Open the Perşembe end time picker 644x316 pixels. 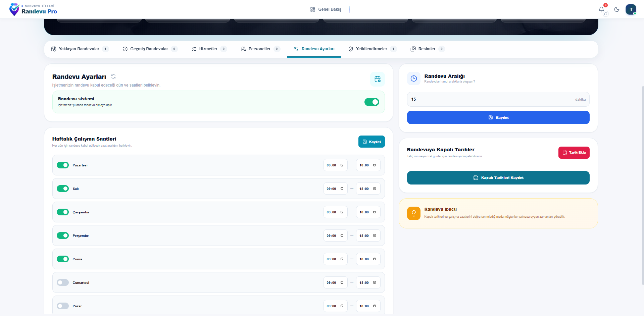pyautogui.click(x=368, y=235)
